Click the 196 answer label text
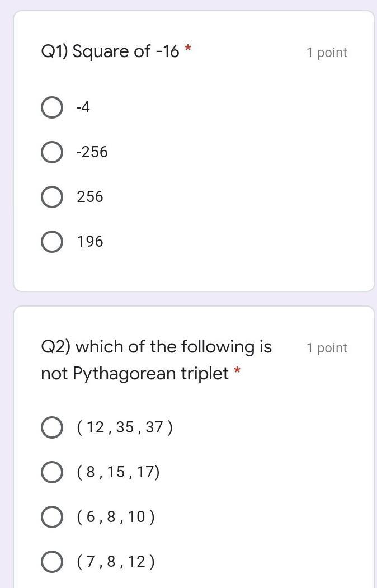Image resolution: width=377 pixels, height=588 pixels. tap(90, 242)
